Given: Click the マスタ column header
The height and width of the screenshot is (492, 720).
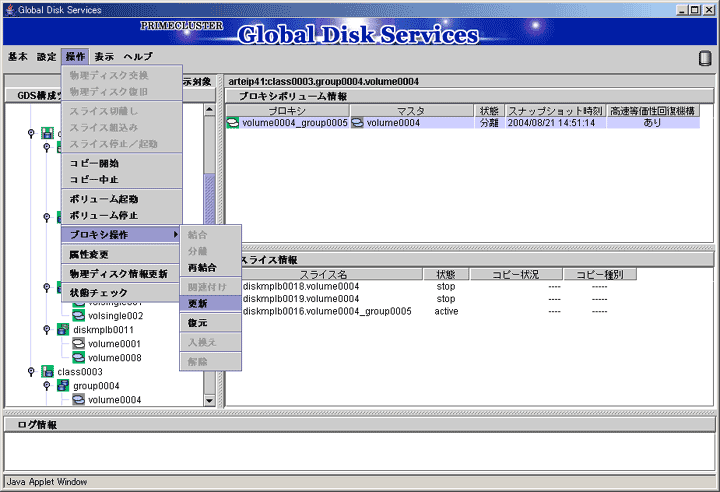Looking at the screenshot, I should [x=411, y=111].
